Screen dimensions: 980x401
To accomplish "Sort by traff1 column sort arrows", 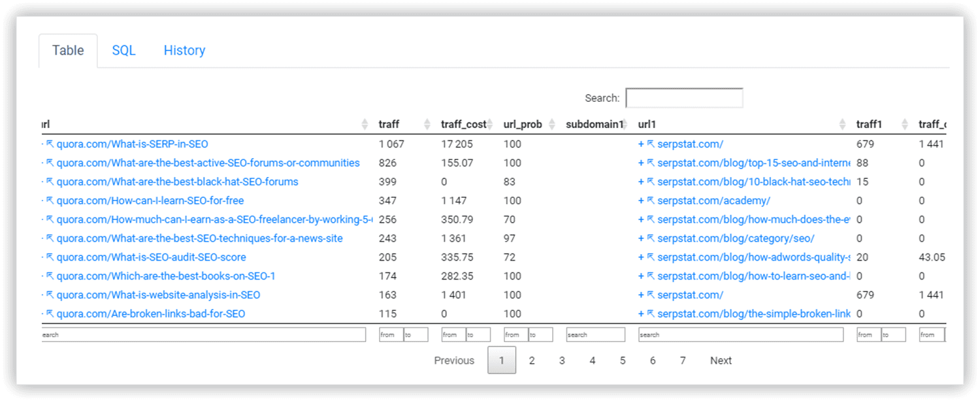I will (905, 124).
